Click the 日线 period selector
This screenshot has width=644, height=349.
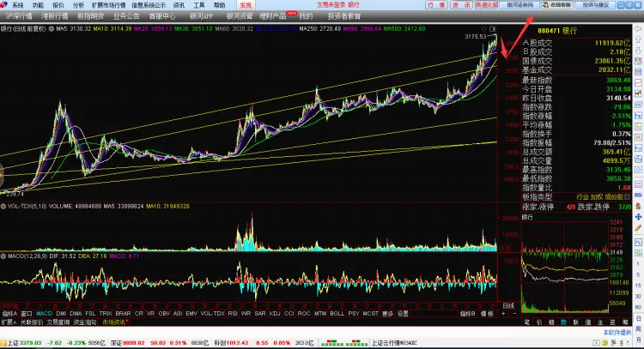508,305
